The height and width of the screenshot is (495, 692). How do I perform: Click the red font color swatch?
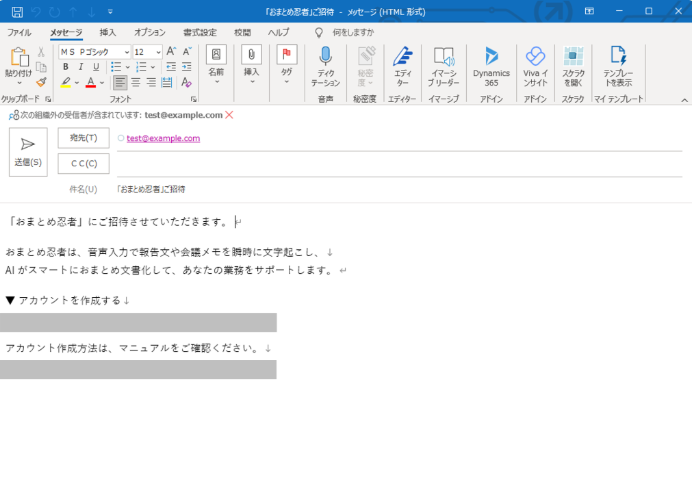click(90, 83)
